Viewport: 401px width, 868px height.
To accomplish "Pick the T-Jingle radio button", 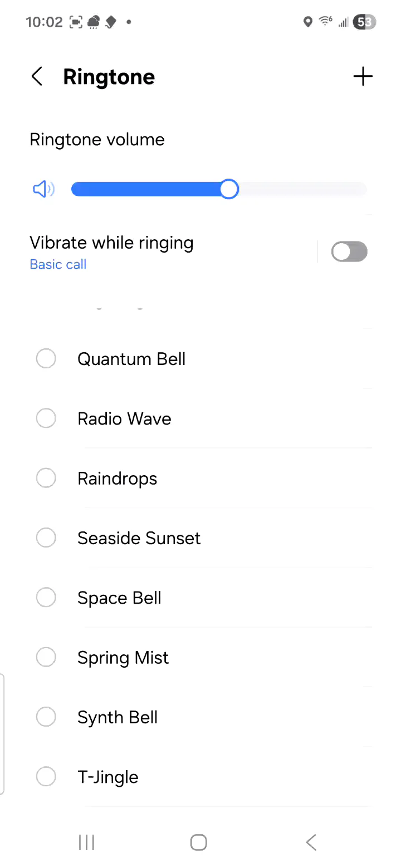I will tap(46, 777).
